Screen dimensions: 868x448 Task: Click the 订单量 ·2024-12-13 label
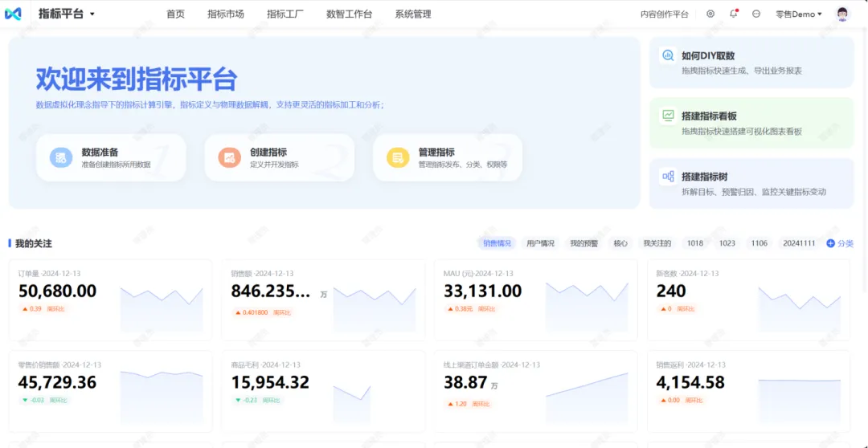pyautogui.click(x=49, y=273)
